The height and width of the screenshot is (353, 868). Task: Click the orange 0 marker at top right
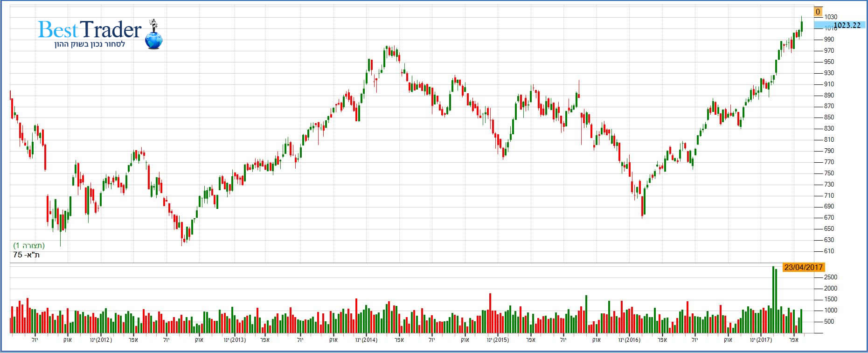coord(818,12)
